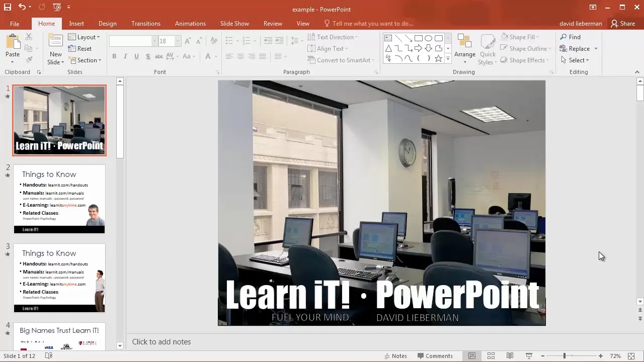Screen dimensions: 644x362
Task: Click the zoom in plus button
Action: 600,356
